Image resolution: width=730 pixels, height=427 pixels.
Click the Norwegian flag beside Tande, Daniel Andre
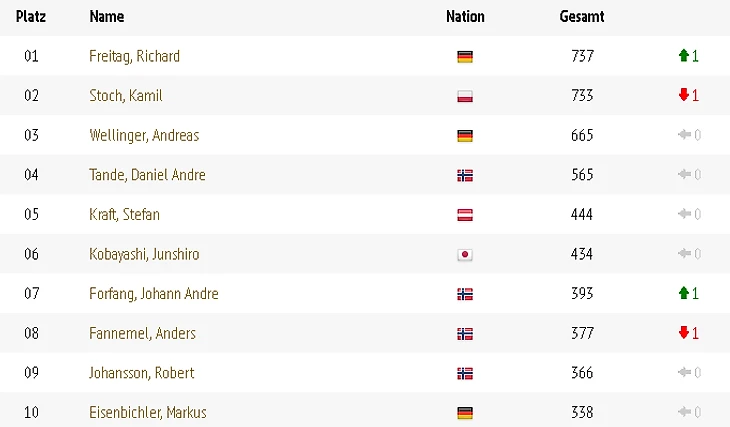[x=464, y=175]
